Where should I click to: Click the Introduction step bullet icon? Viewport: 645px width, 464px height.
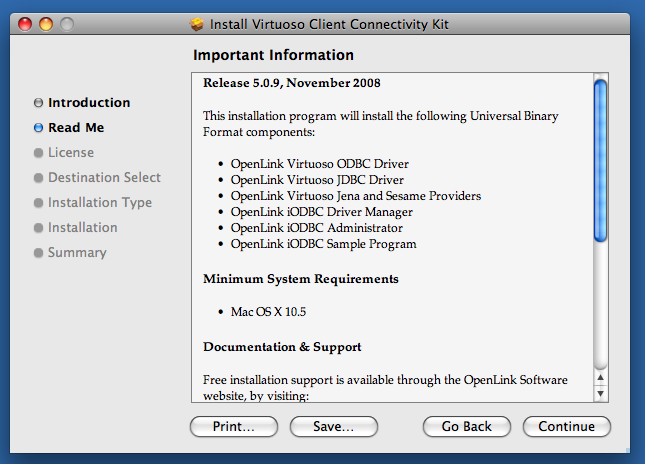(x=38, y=102)
